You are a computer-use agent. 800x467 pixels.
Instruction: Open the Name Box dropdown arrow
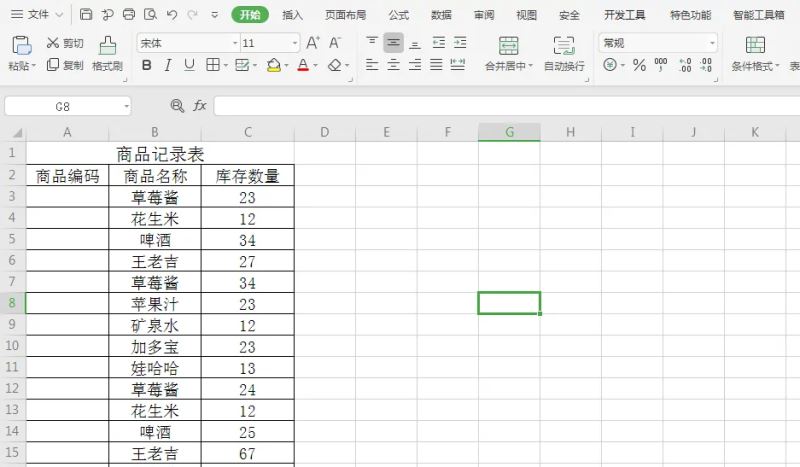coord(126,106)
